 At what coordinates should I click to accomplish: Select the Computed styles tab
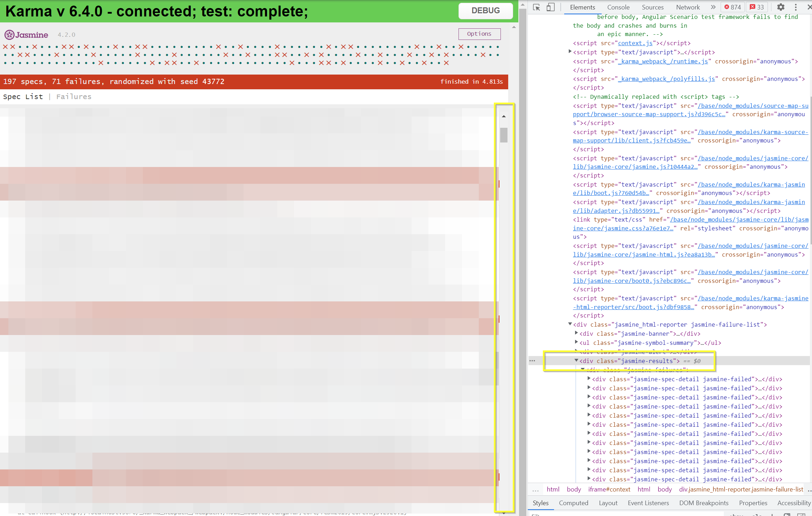point(573,503)
